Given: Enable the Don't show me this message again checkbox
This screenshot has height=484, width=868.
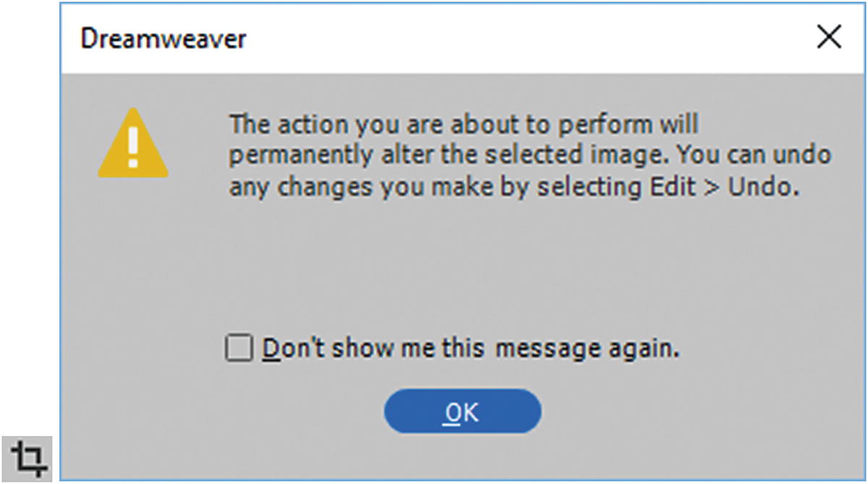Looking at the screenshot, I should [239, 349].
